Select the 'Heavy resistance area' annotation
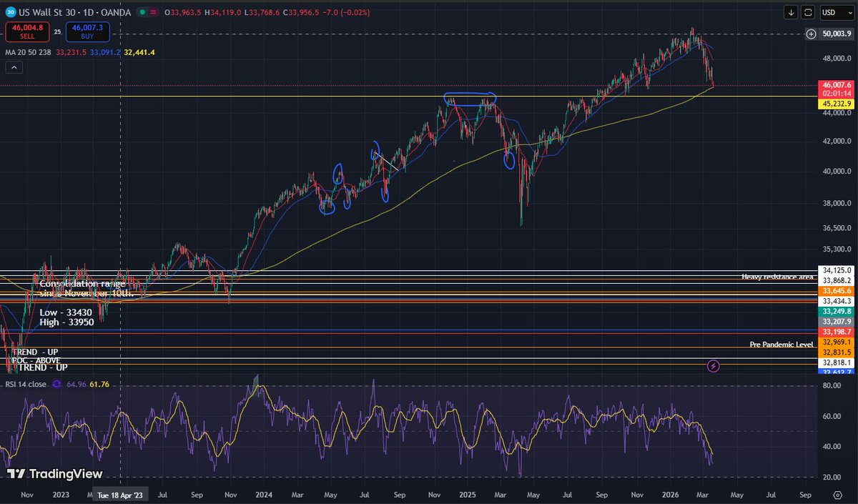The image size is (858, 504). [x=777, y=277]
